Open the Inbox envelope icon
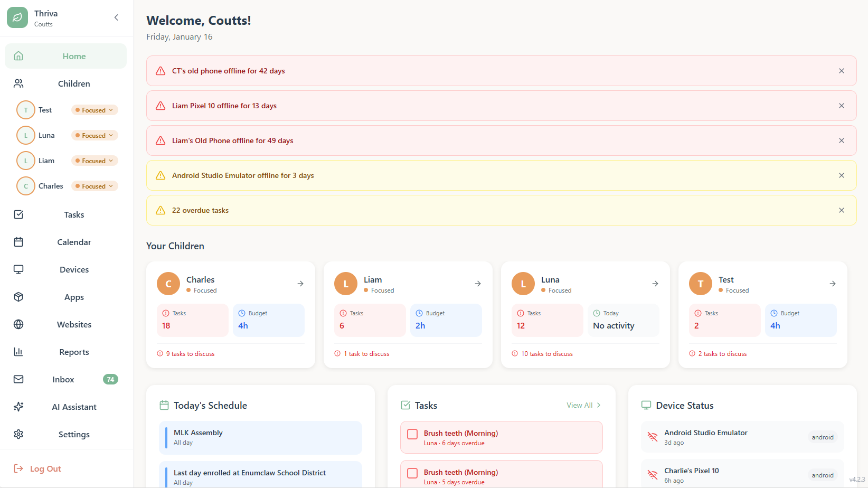This screenshot has height=488, width=868. tap(18, 379)
